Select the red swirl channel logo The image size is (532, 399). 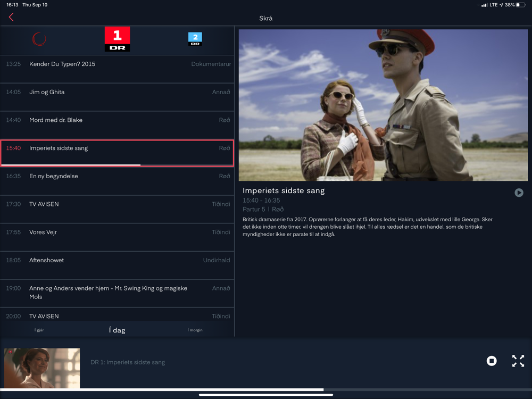[x=39, y=39]
